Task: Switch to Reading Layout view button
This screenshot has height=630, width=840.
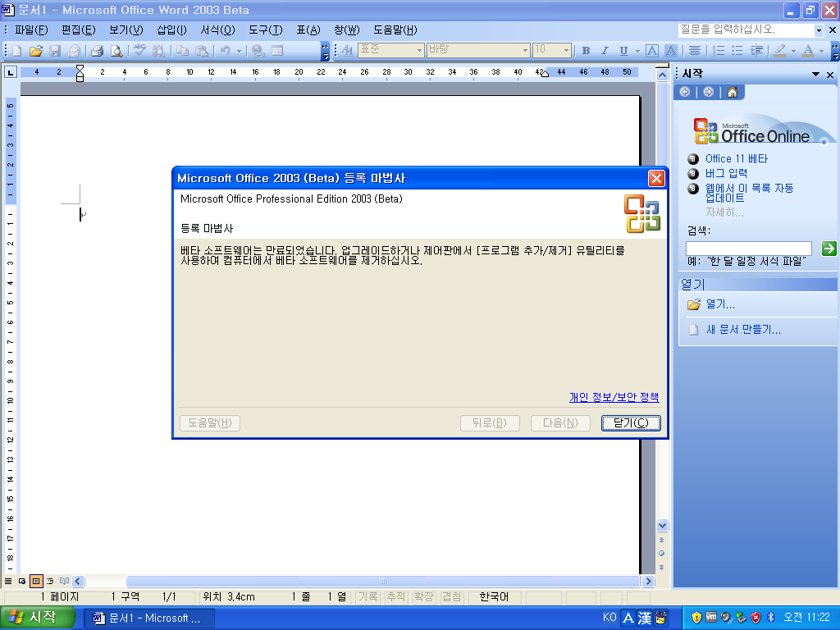Action: (64, 581)
